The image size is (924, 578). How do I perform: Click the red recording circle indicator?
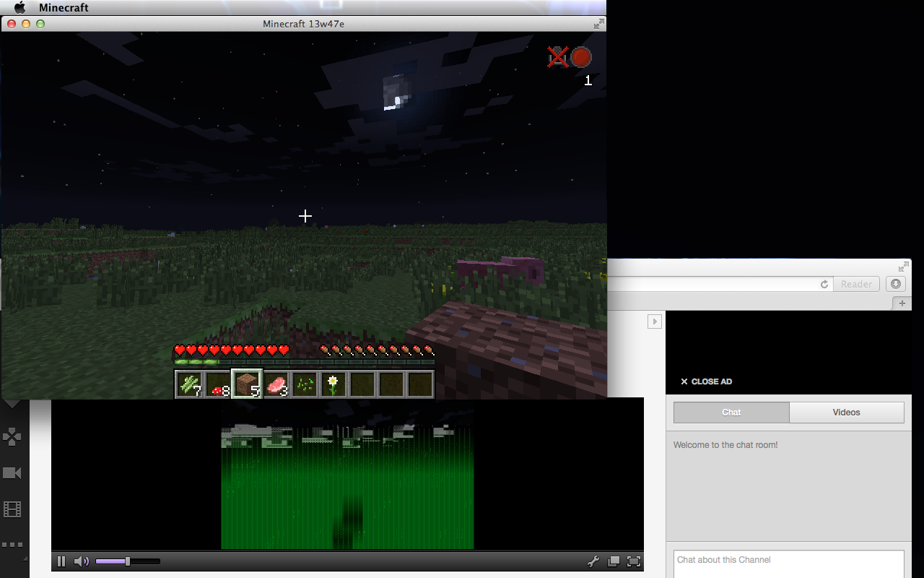point(581,57)
